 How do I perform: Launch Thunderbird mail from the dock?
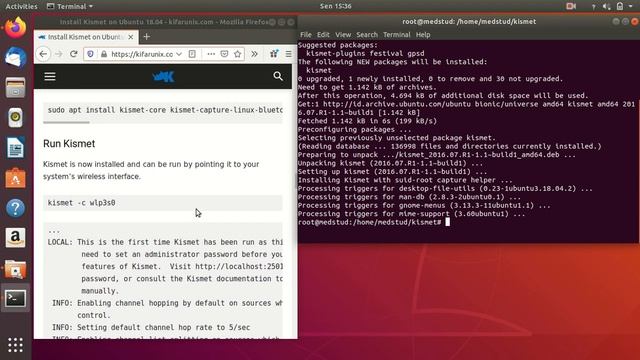click(x=16, y=57)
